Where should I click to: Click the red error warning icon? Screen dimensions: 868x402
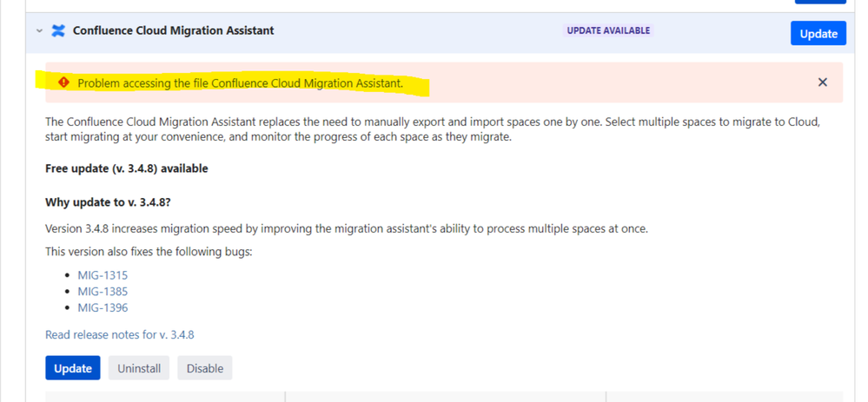[x=64, y=82]
